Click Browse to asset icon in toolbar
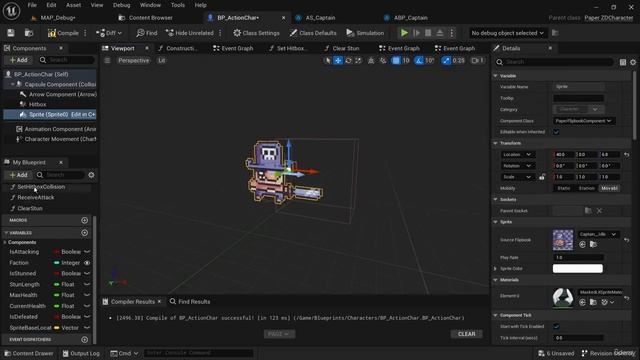The height and width of the screenshot is (360, 640). (x=29, y=33)
